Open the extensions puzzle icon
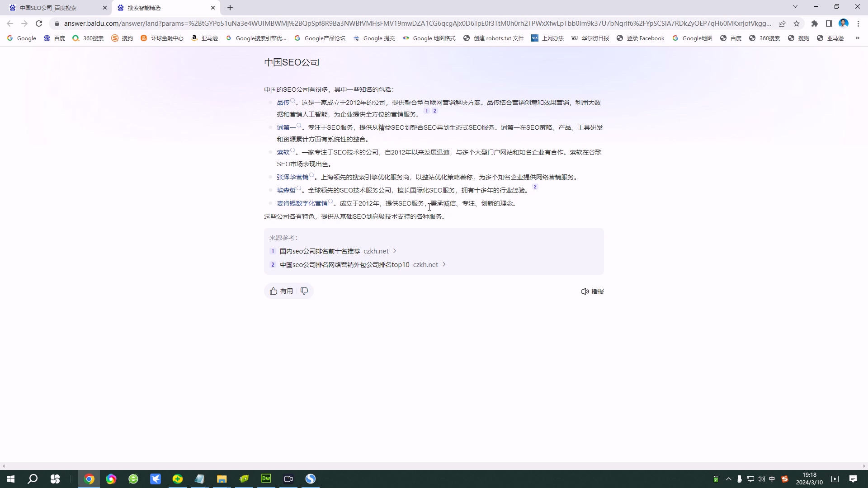This screenshot has width=868, height=488. point(815,23)
